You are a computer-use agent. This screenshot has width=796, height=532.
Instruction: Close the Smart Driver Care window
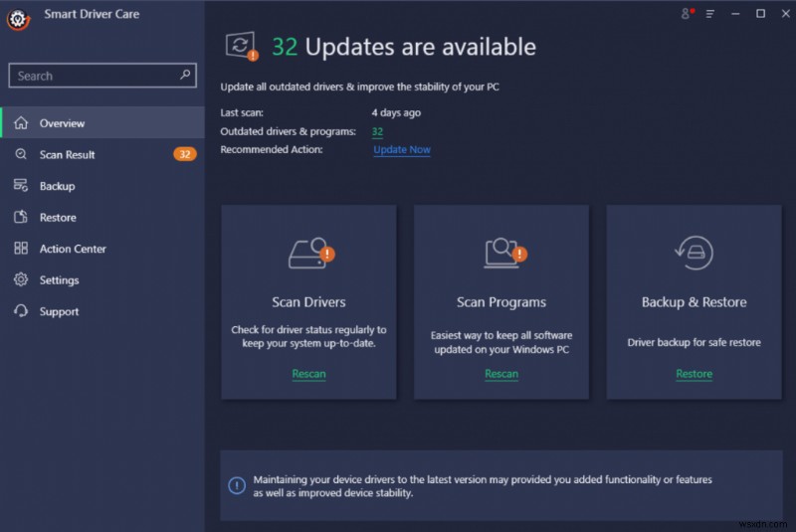click(785, 14)
